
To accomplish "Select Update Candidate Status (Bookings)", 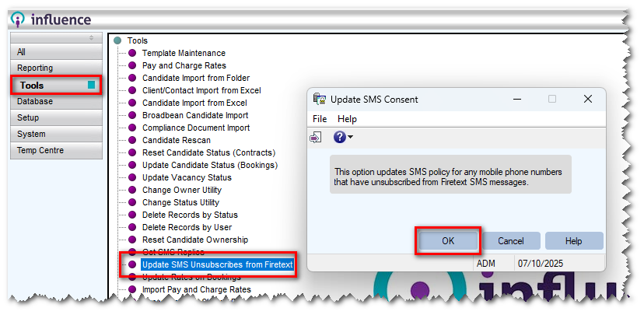I will point(210,165).
